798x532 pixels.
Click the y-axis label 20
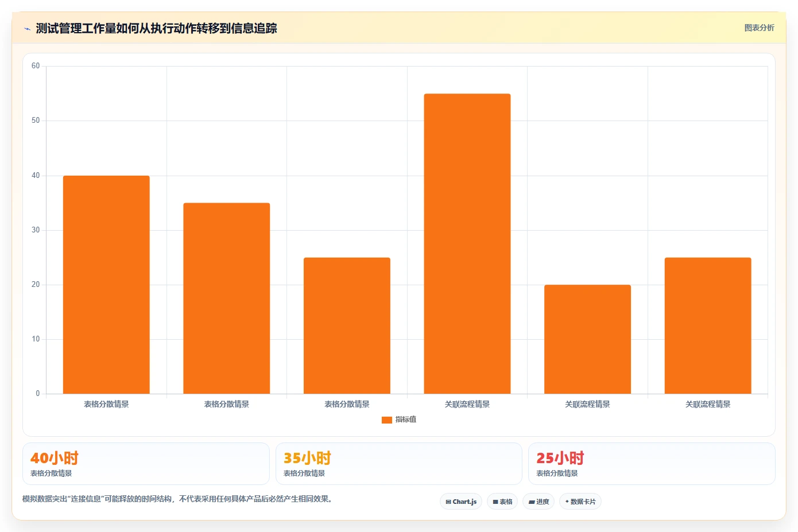coord(36,285)
